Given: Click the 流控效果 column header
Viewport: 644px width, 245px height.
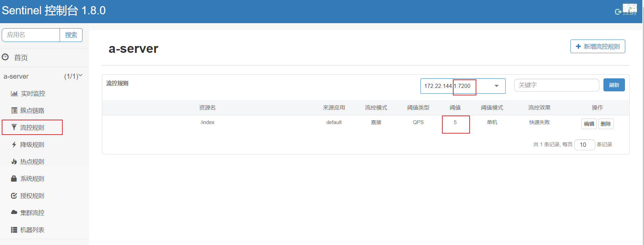Looking at the screenshot, I should tap(539, 108).
